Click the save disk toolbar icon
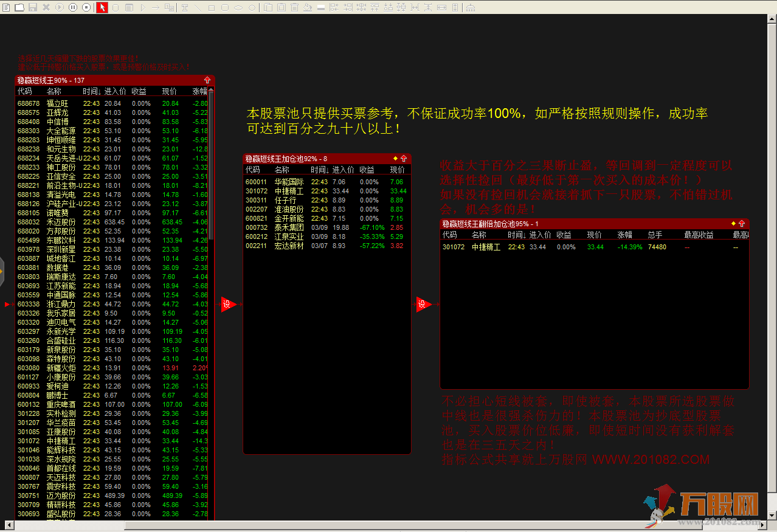777x532 pixels. click(x=33, y=7)
